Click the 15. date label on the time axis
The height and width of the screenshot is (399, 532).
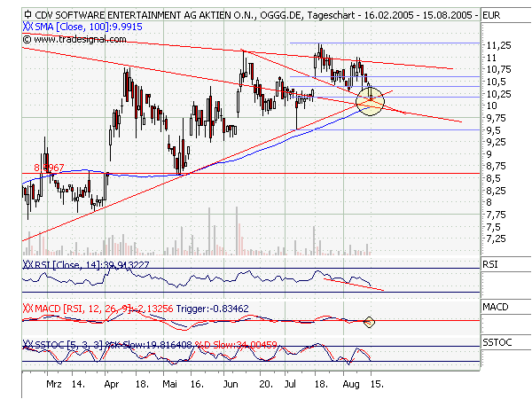tap(378, 384)
